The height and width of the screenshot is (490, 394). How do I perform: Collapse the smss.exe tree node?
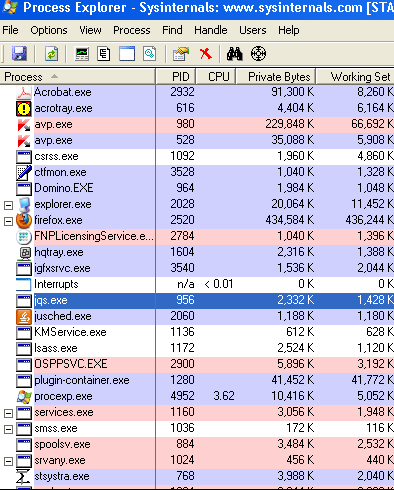[8, 429]
